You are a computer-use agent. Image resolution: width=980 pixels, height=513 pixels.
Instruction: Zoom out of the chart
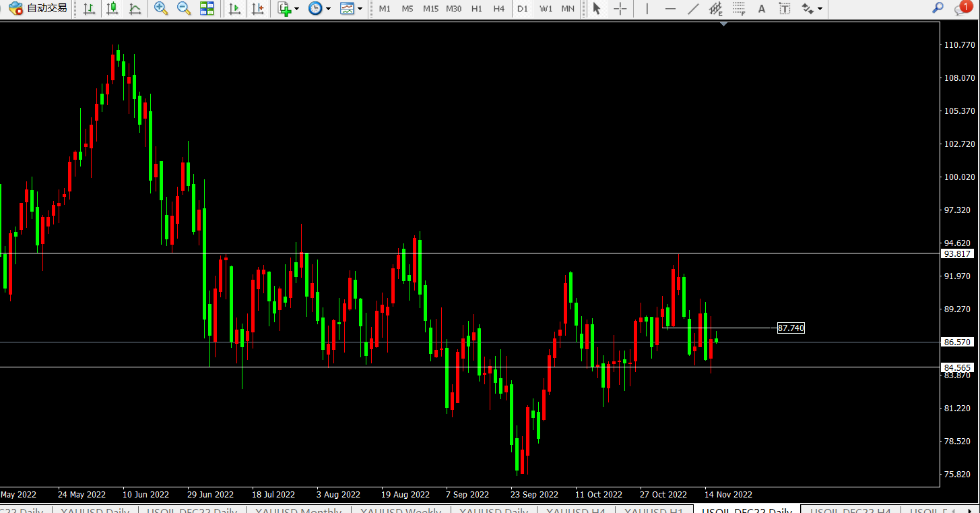click(183, 8)
